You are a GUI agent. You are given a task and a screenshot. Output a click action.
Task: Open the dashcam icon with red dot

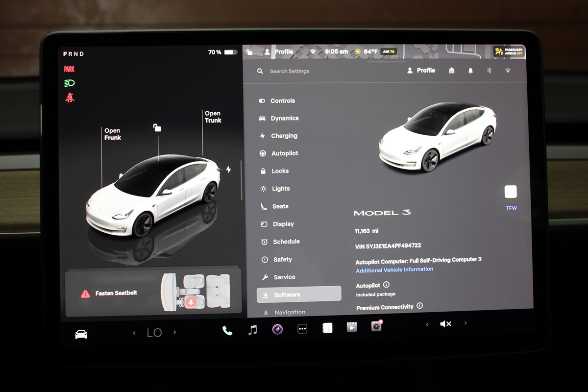pyautogui.click(x=376, y=326)
